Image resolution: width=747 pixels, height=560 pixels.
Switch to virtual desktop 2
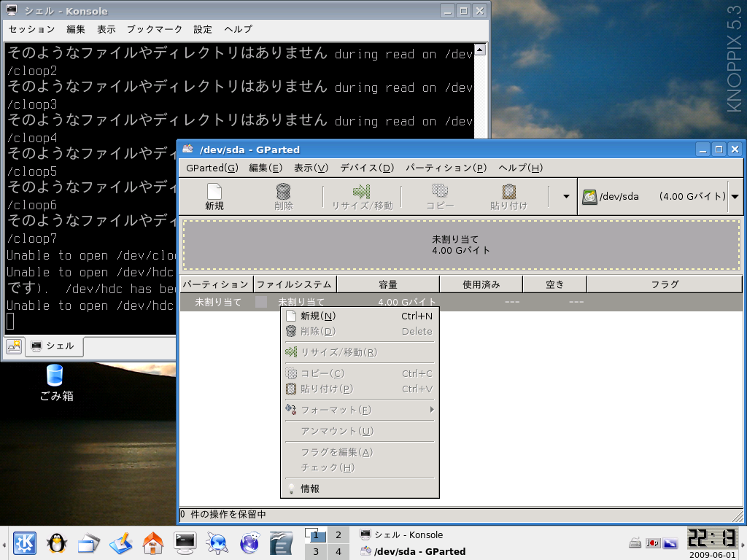pos(338,534)
